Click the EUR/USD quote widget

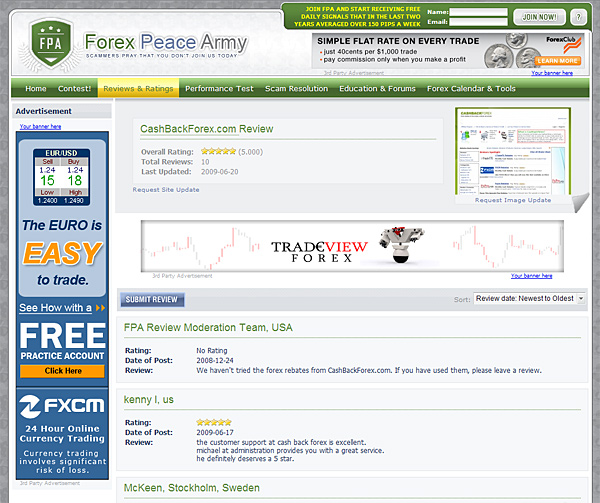tap(62, 177)
